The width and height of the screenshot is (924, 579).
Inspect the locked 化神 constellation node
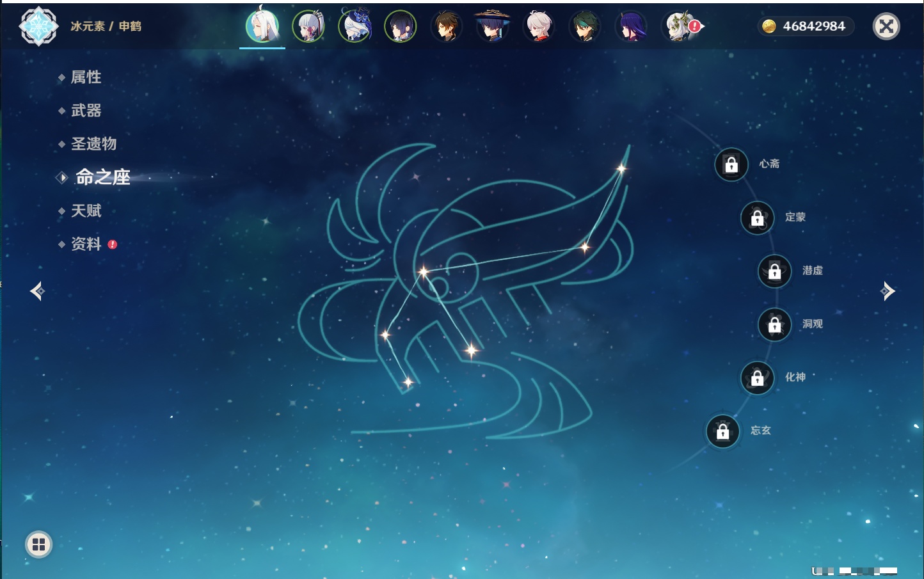tap(758, 377)
